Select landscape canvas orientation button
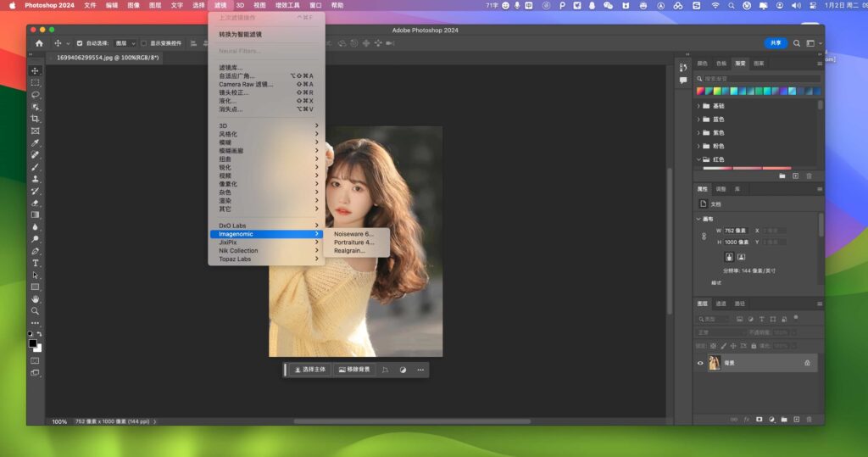Screen dimensions: 868x457 coord(741,257)
